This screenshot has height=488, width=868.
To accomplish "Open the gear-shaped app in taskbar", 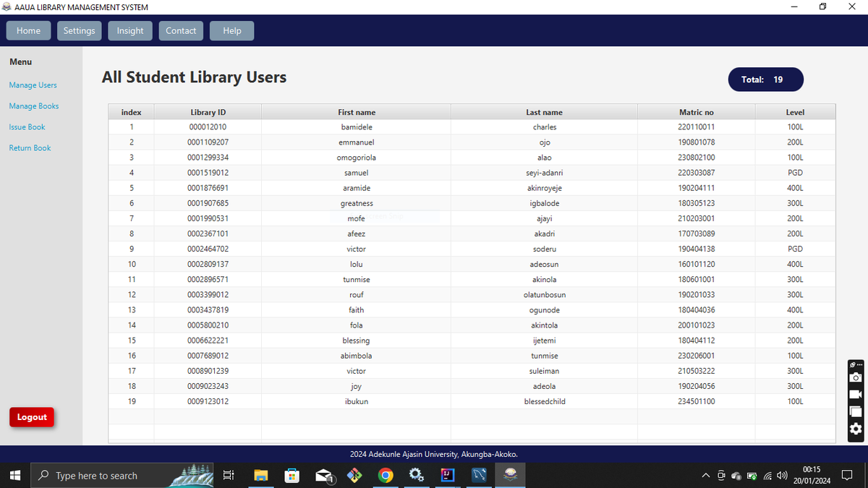I will point(417,475).
